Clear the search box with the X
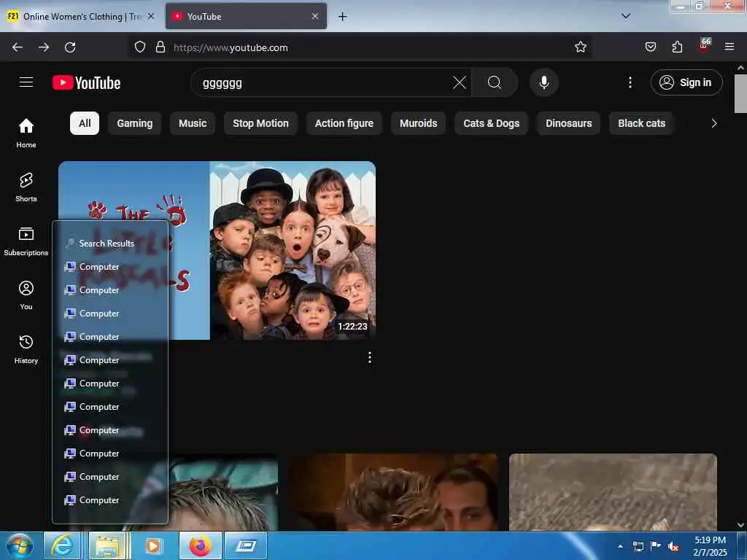This screenshot has width=747, height=560. [x=460, y=82]
